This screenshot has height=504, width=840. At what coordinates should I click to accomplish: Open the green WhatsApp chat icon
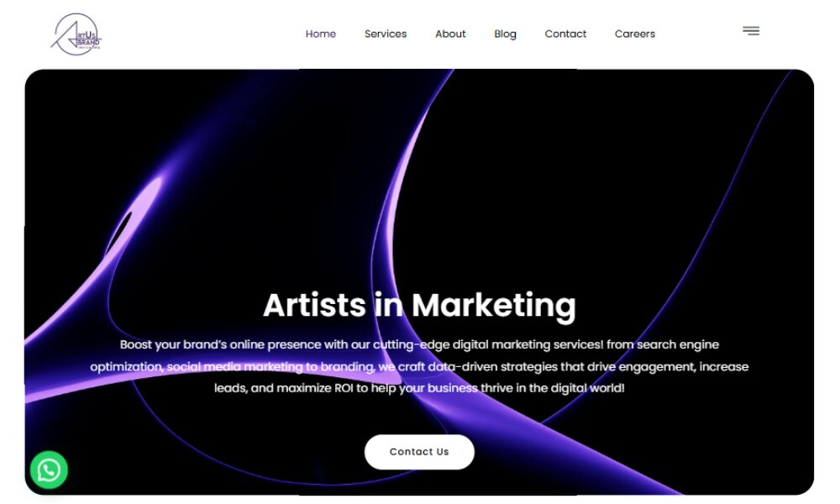point(49,470)
